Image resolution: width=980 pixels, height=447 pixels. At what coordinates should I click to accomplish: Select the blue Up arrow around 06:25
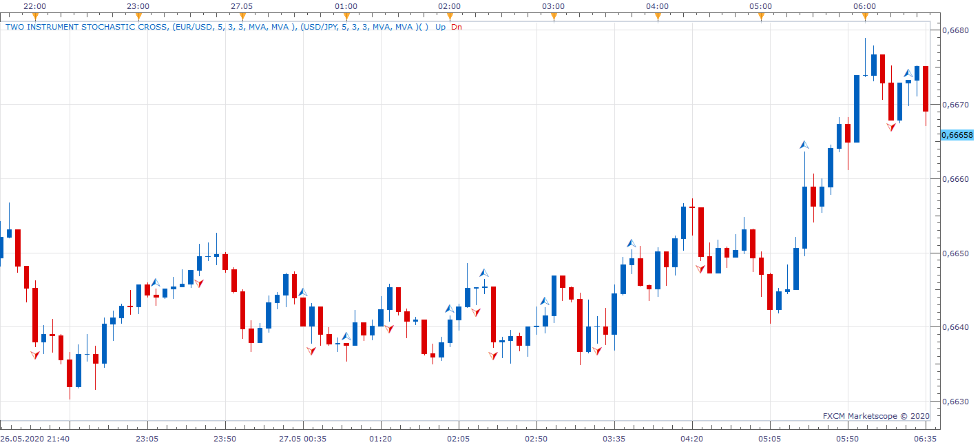point(908,72)
